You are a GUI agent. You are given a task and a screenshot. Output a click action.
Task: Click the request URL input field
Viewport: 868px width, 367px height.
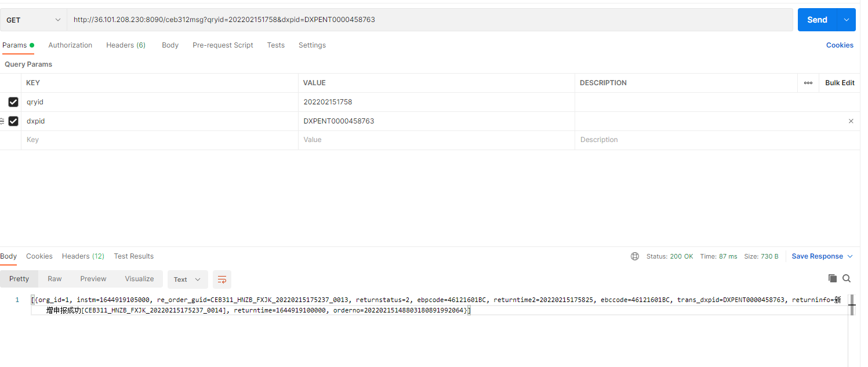(x=429, y=20)
